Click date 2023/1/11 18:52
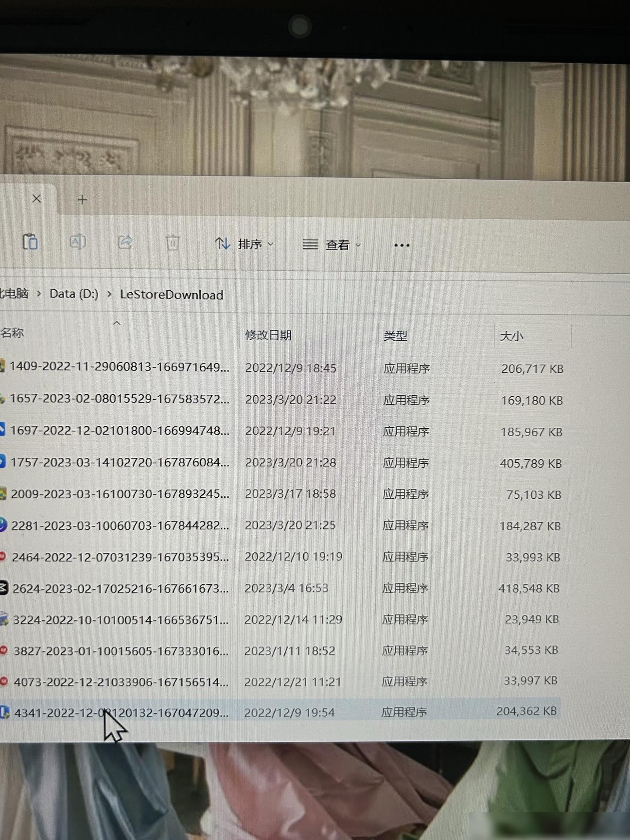This screenshot has height=840, width=630. [x=290, y=651]
